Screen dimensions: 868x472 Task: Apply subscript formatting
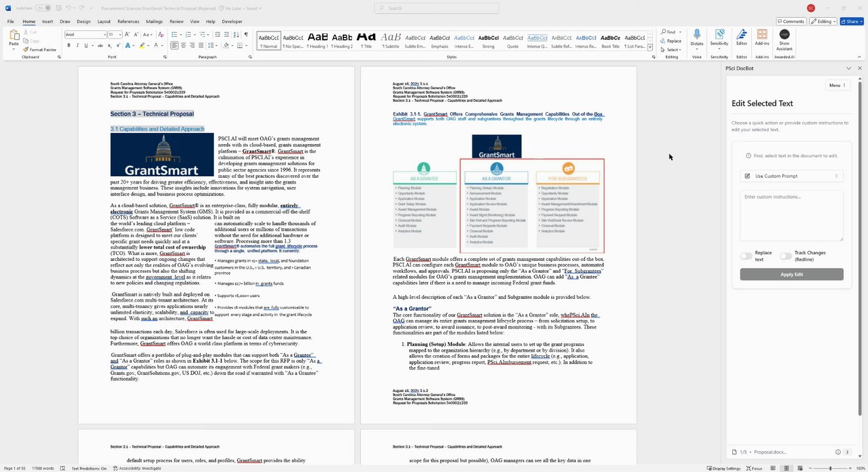tap(109, 45)
